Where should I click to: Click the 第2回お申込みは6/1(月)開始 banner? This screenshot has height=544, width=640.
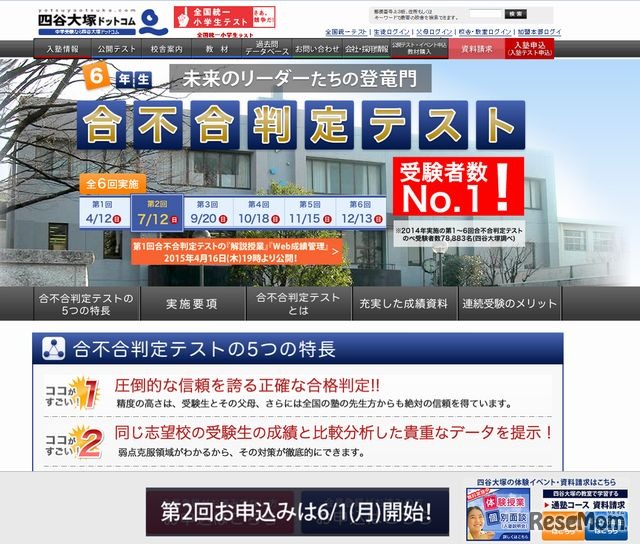point(298,512)
